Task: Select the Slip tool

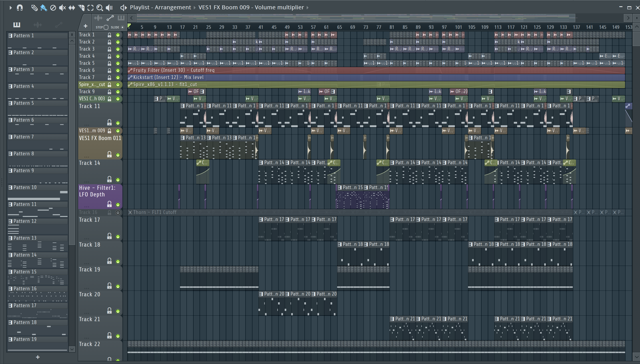Action: click(72, 8)
